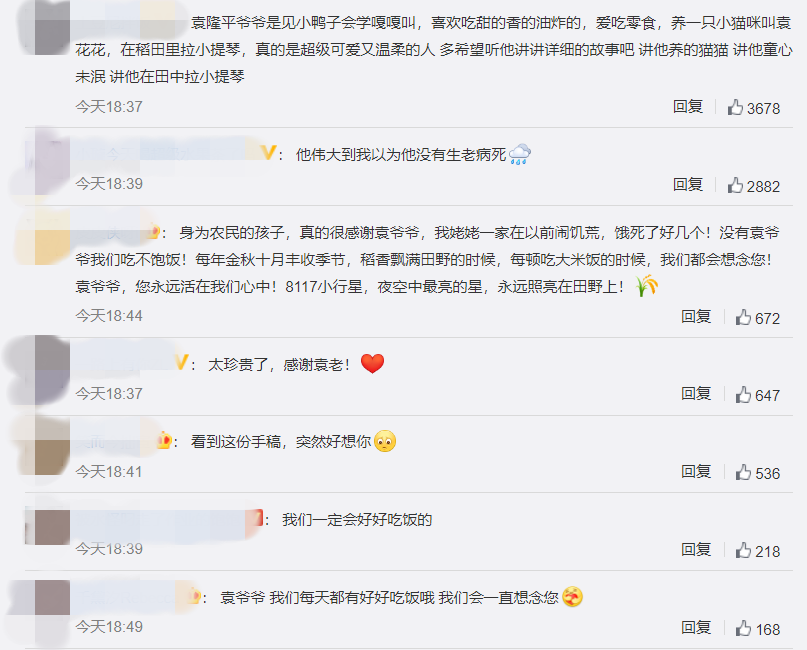Screen dimensions: 807x650
Task: Reply to 我们一定会好好吃饭的 comment
Action: (696, 550)
